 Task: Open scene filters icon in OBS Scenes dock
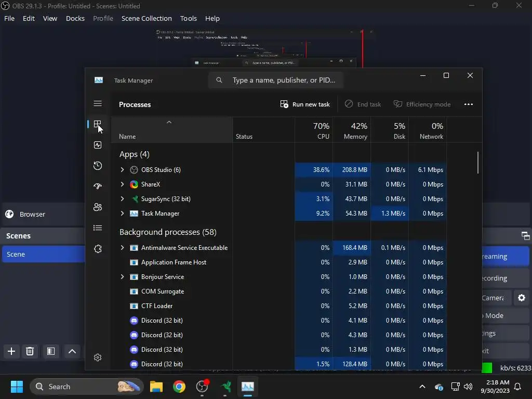[51, 351]
